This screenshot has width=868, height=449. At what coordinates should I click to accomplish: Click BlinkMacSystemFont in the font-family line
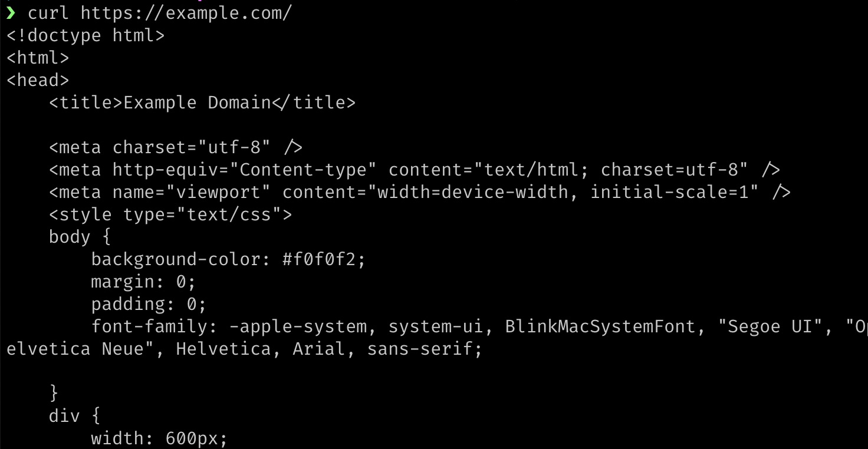pyautogui.click(x=600, y=326)
